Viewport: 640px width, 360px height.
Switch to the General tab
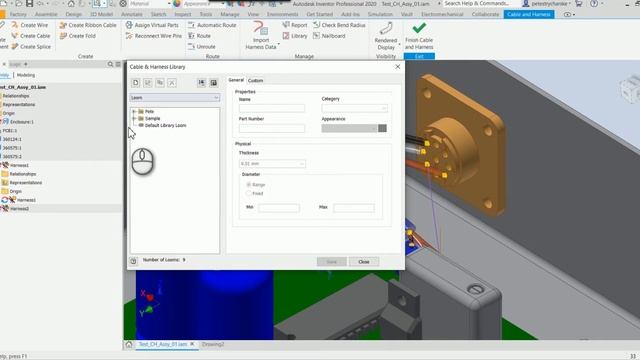236,80
